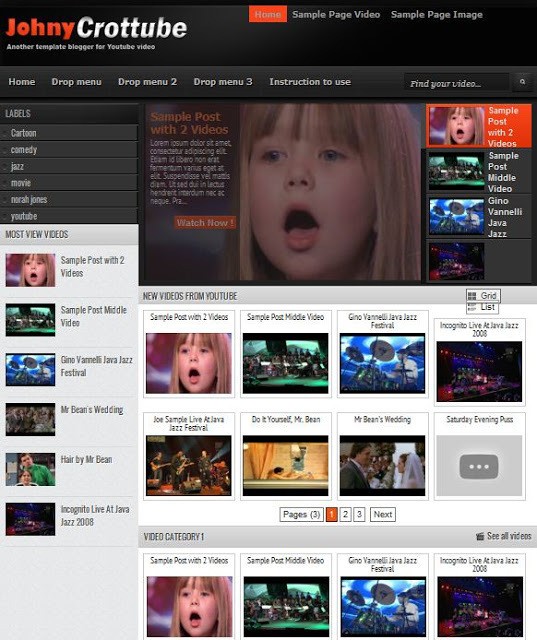The image size is (537, 640).
Task: Click the See all videos link
Action: [x=509, y=536]
